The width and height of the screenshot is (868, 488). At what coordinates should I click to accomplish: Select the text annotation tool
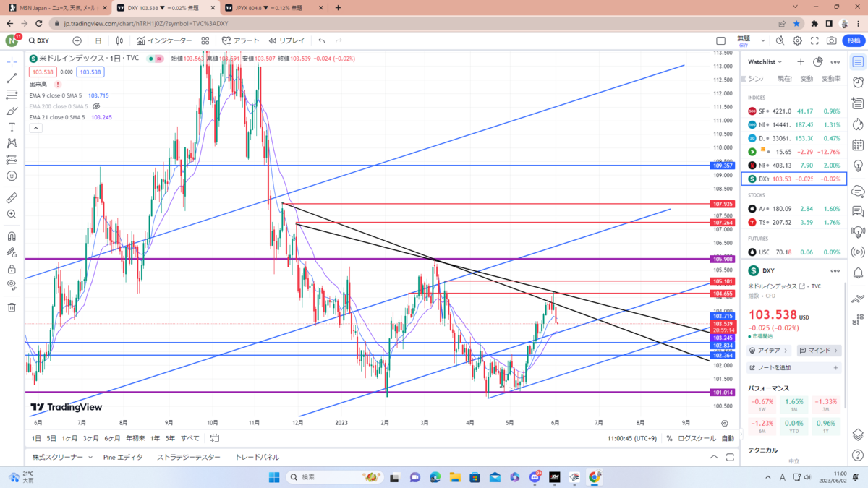12,127
